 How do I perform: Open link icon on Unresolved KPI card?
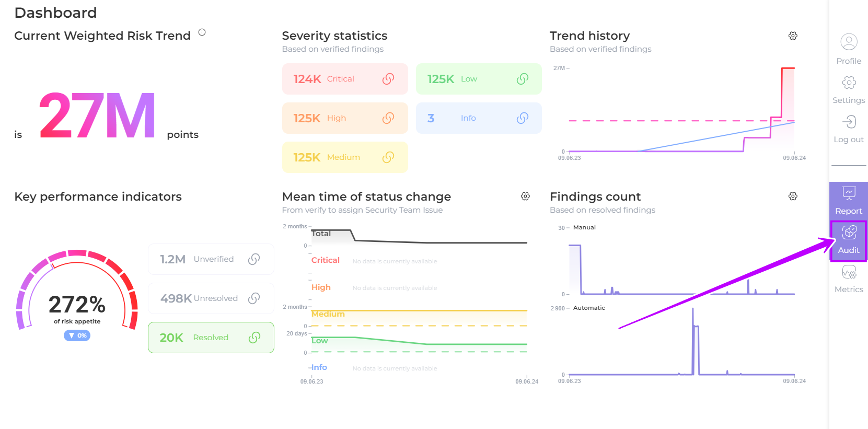(254, 298)
